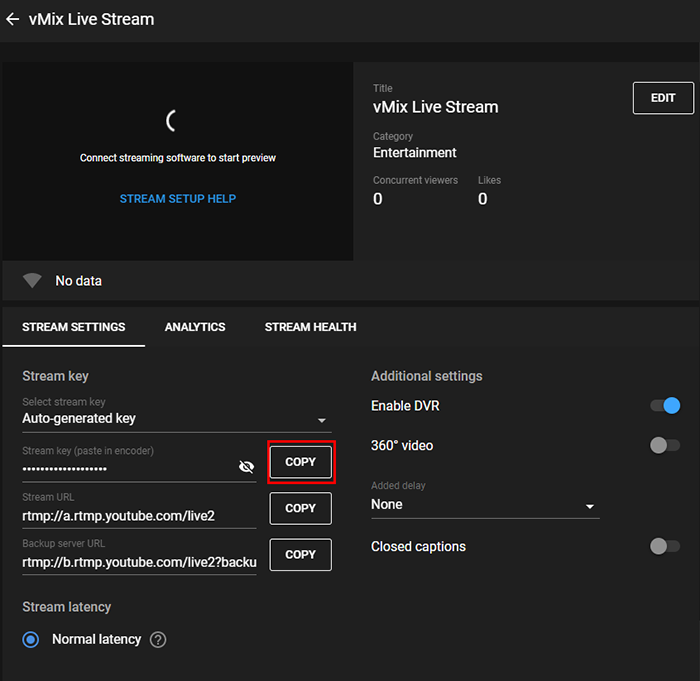This screenshot has width=700, height=681.
Task: Click the Normal latency help icon
Action: (x=158, y=640)
